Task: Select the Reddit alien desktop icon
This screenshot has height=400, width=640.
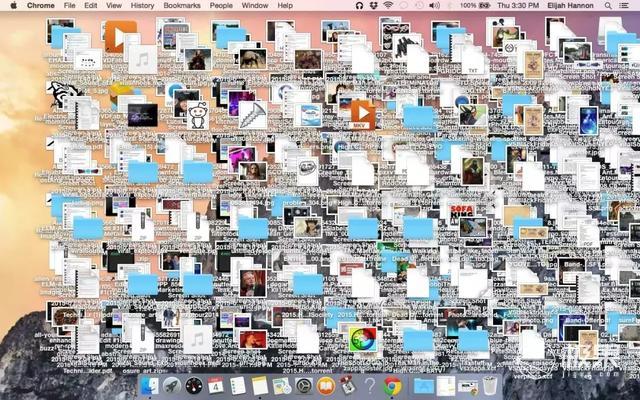Action: [198, 115]
